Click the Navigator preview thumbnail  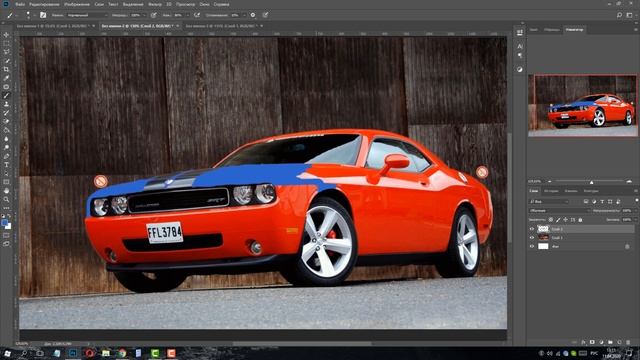[582, 105]
